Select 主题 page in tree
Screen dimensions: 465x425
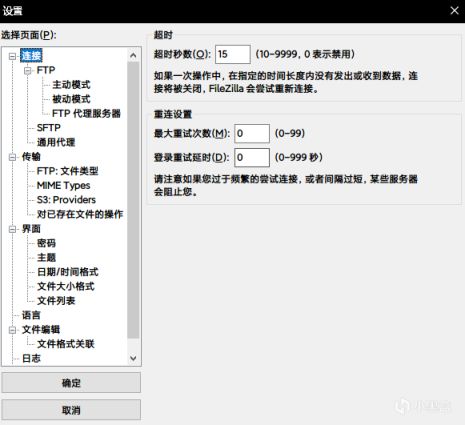click(x=46, y=257)
